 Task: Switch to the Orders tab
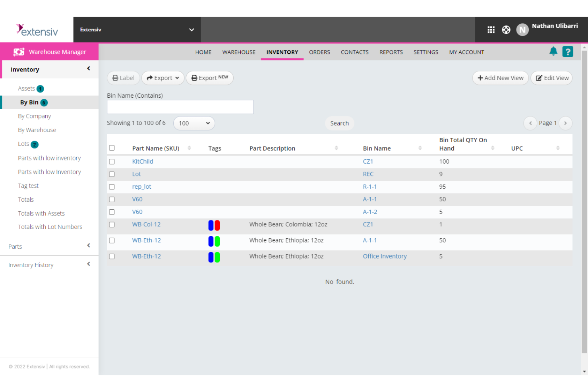(319, 52)
